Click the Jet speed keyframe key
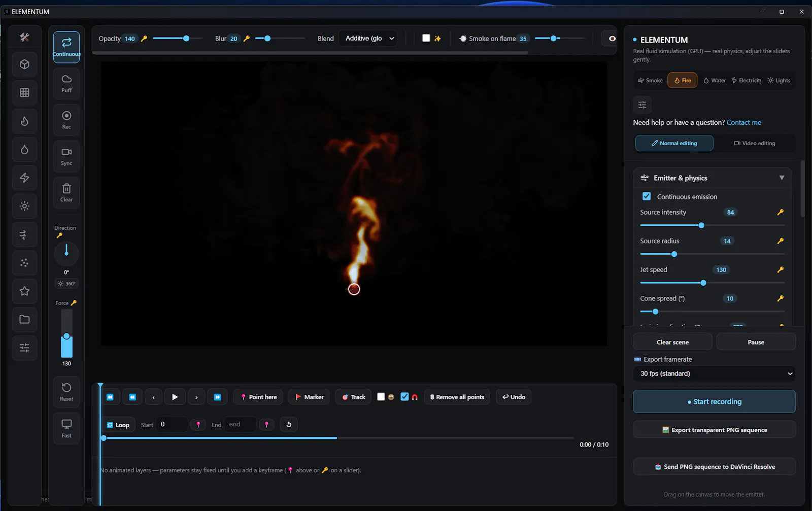The image size is (812, 511). (x=781, y=269)
